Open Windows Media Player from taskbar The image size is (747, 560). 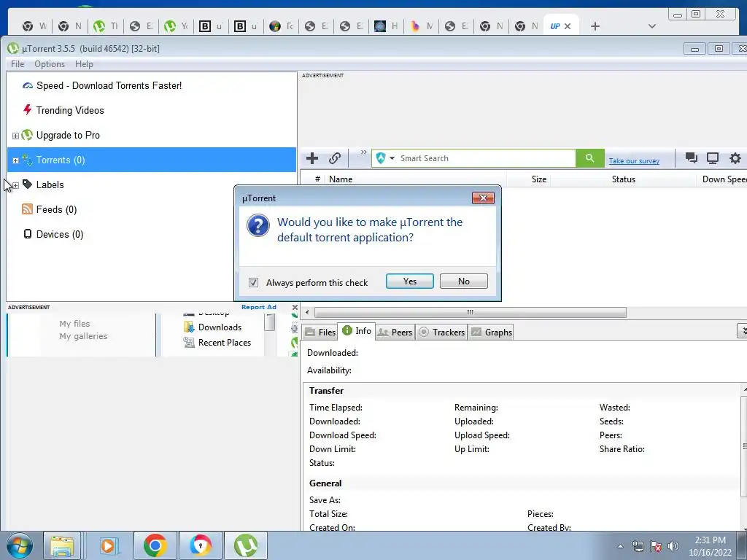pos(108,545)
